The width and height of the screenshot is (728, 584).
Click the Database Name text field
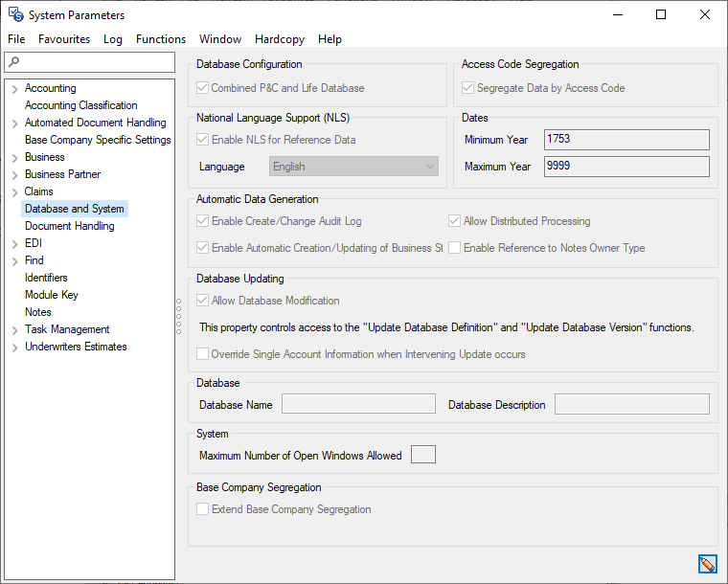tap(358, 404)
